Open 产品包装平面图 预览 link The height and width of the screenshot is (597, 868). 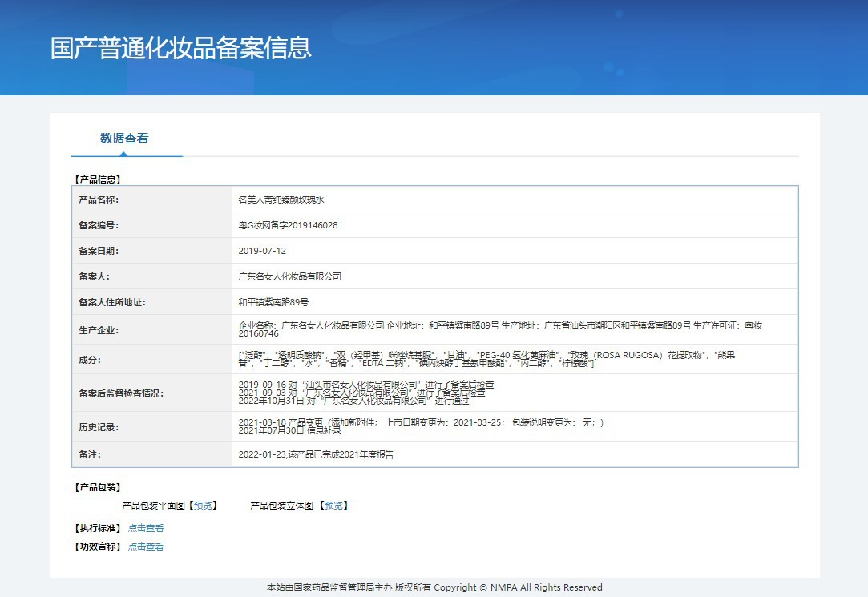(203, 506)
